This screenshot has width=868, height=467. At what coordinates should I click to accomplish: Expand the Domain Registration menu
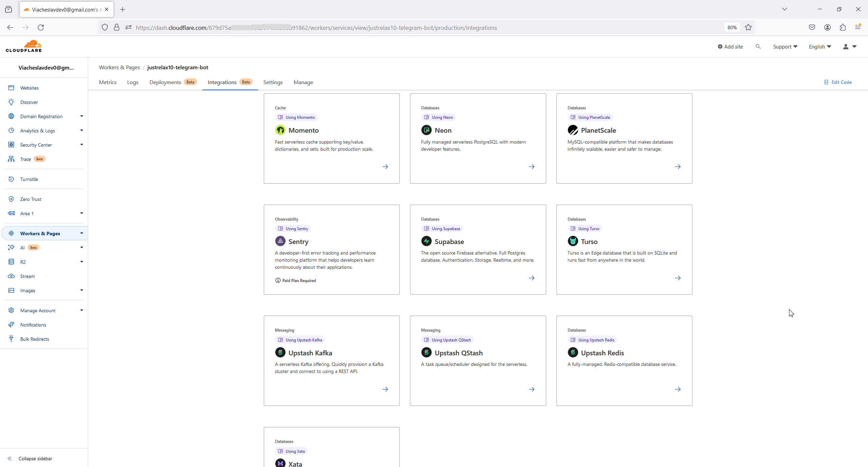pos(81,116)
